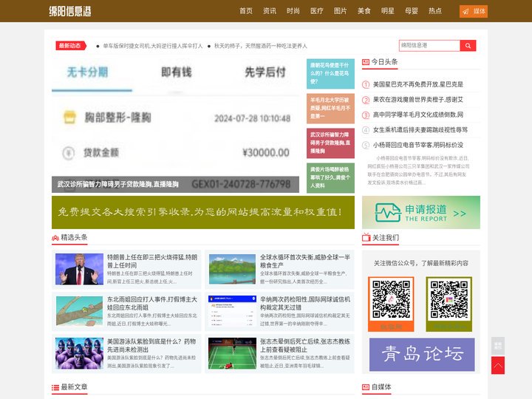The width and height of the screenshot is (532, 399).
Task: Click the number 2 circle in 今日头条 list
Action: (366, 100)
